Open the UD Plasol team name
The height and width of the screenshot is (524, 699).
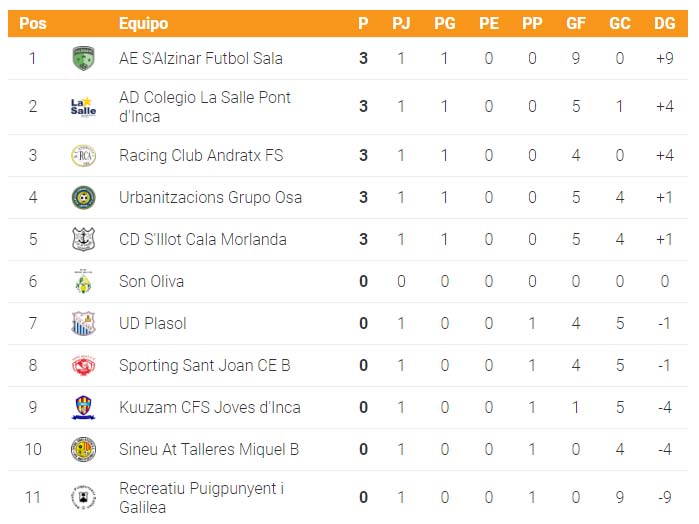tap(152, 323)
